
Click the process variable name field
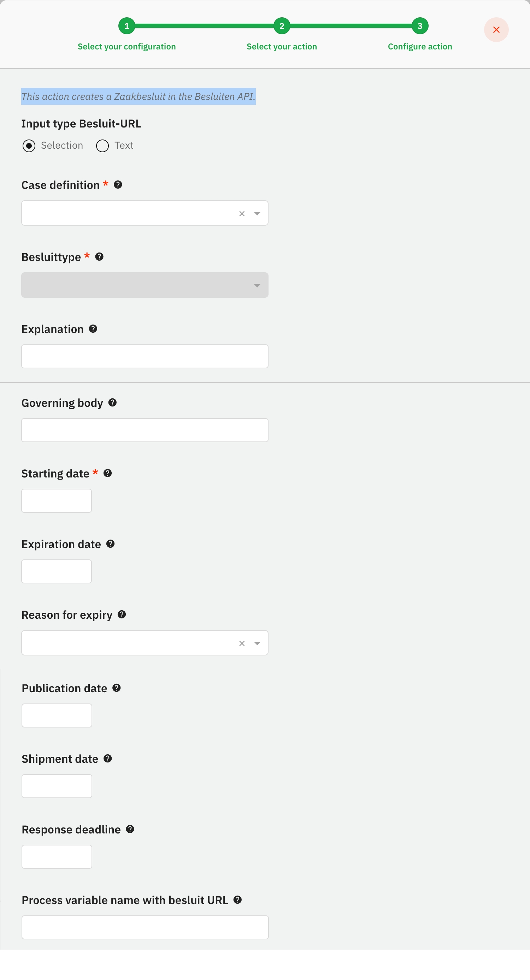tap(145, 927)
